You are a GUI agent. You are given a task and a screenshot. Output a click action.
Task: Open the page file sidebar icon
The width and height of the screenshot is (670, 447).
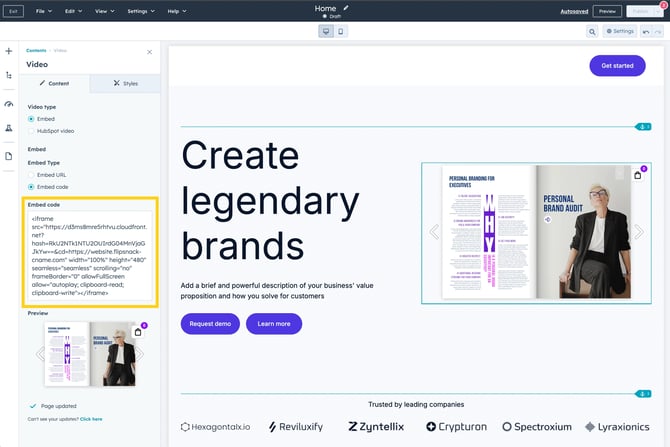9,156
